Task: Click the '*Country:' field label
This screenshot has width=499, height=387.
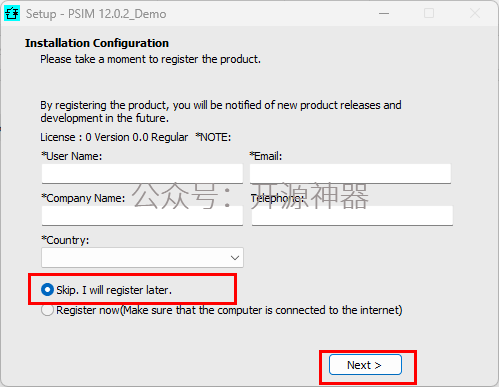Action: point(65,240)
